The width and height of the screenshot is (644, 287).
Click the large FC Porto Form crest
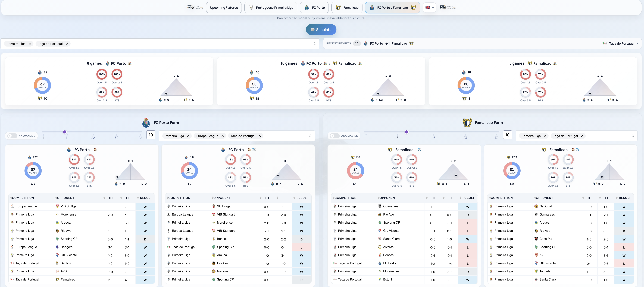[x=146, y=123]
